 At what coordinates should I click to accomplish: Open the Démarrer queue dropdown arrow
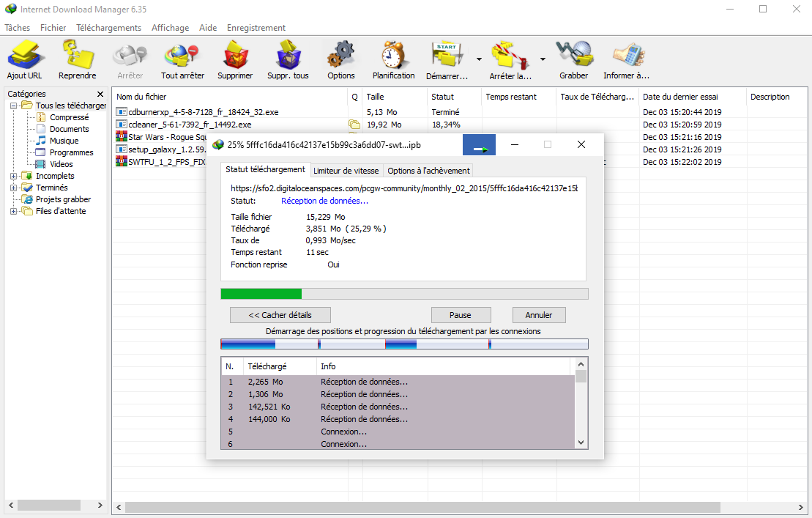coord(479,59)
